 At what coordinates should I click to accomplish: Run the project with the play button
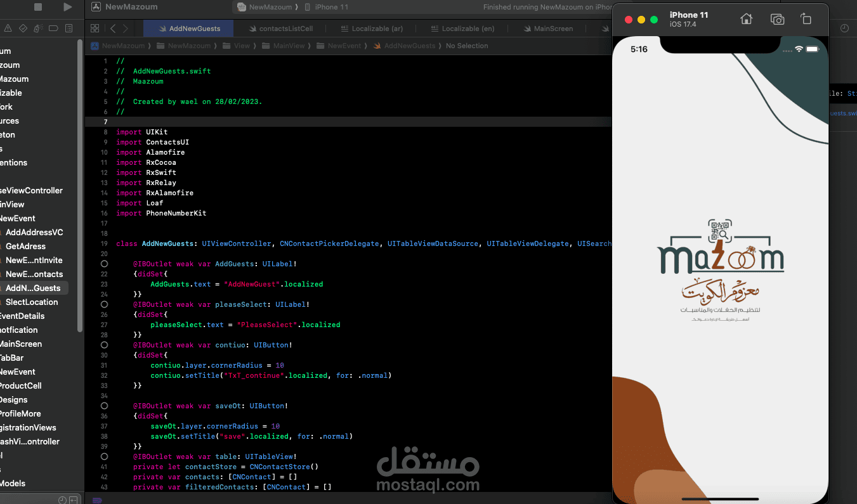68,7
